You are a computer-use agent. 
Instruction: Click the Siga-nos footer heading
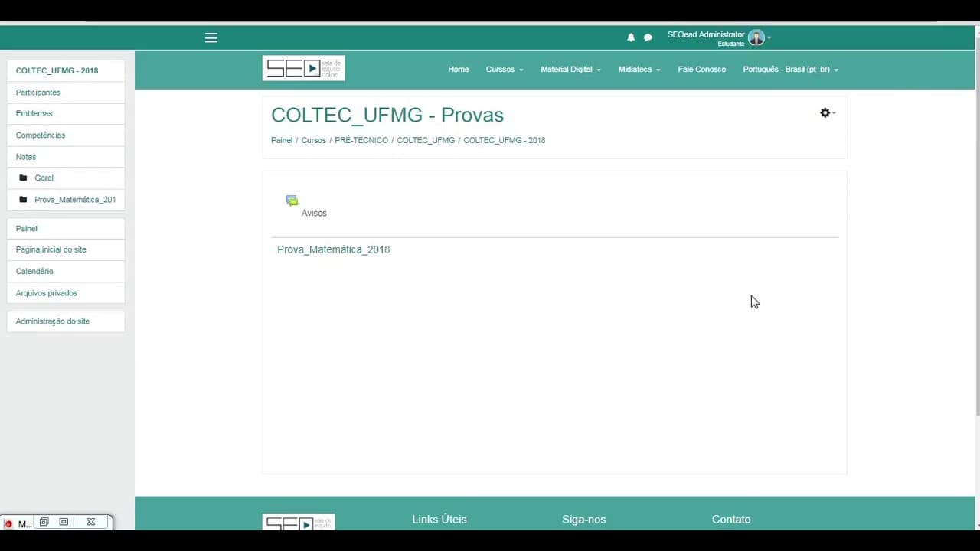(583, 519)
